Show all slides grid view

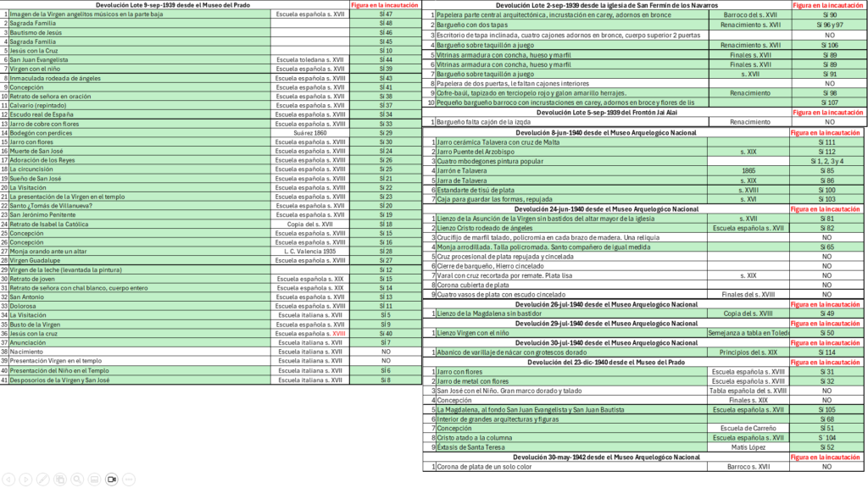coord(60,480)
